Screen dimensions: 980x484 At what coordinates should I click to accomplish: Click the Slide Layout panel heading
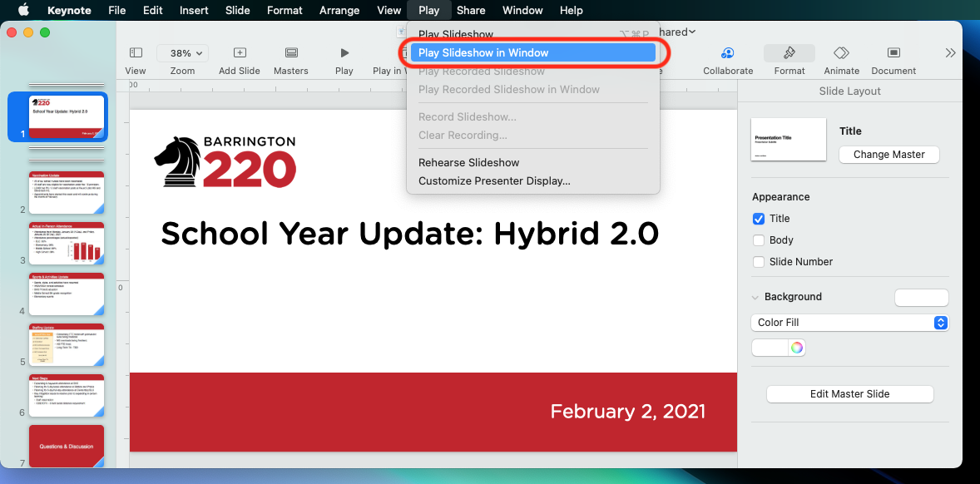849,91
